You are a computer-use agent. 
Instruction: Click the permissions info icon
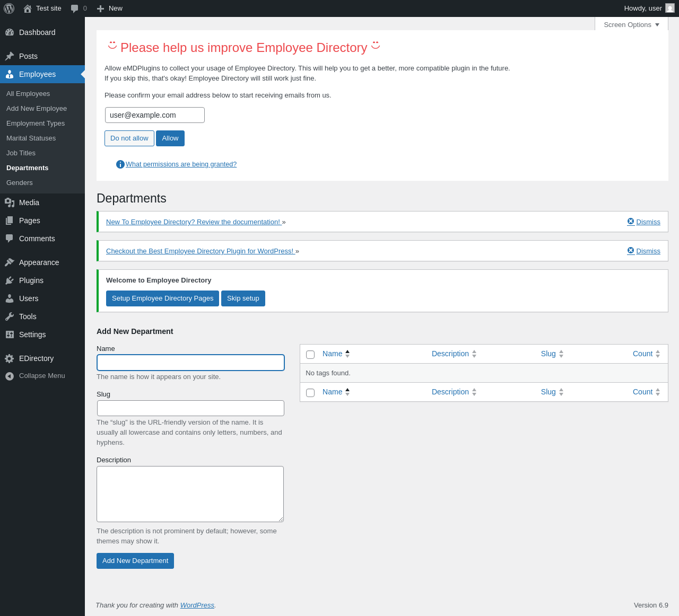click(x=120, y=164)
